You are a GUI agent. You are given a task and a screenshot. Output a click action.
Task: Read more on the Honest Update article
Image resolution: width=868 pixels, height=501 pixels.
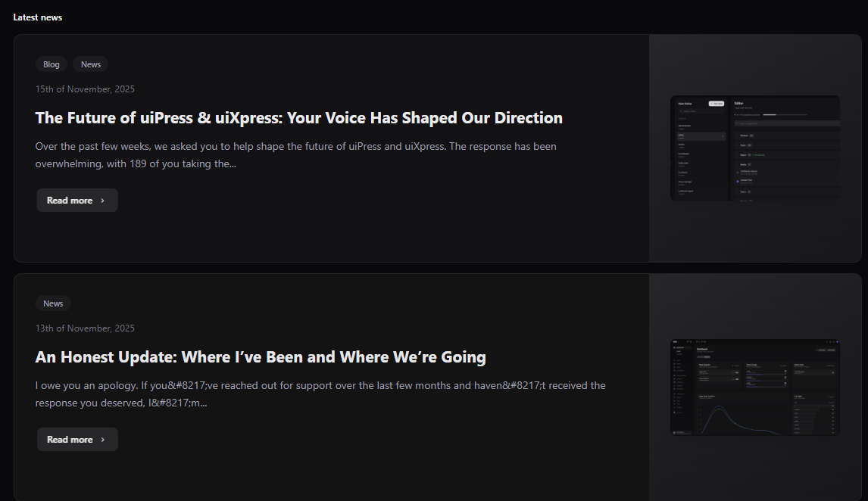(x=77, y=439)
